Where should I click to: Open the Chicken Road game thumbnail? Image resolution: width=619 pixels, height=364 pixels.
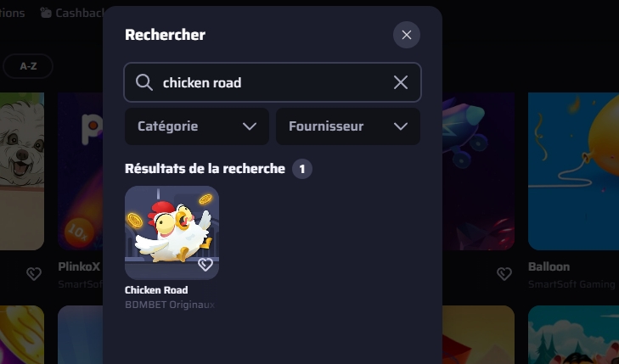(x=172, y=232)
